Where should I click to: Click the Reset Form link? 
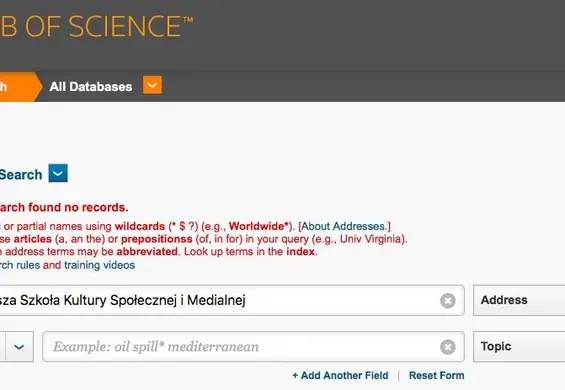pos(436,375)
